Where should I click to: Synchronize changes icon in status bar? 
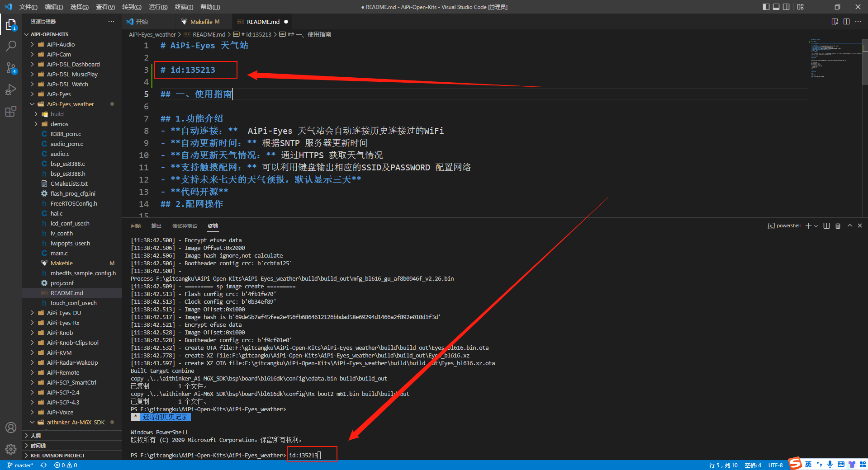(43, 465)
